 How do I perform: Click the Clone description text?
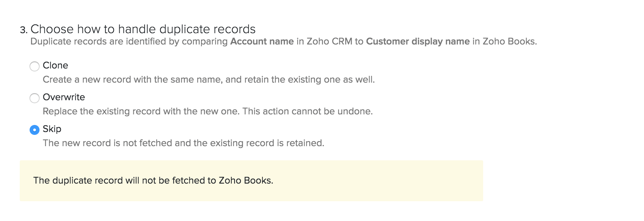209,79
